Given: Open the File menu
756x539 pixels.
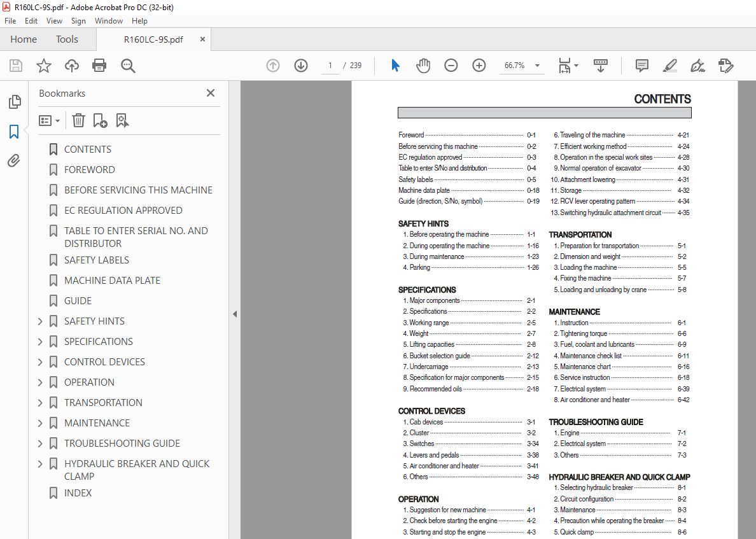Looking at the screenshot, I should click(x=10, y=21).
